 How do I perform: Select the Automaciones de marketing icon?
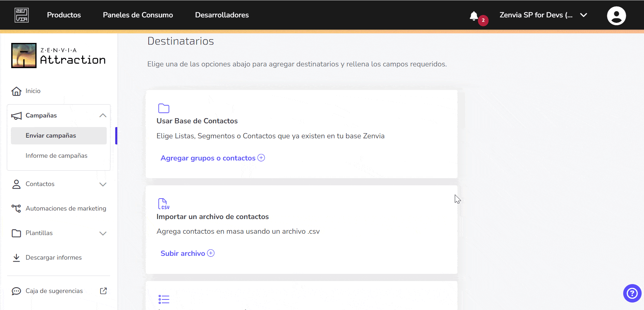pyautogui.click(x=16, y=208)
